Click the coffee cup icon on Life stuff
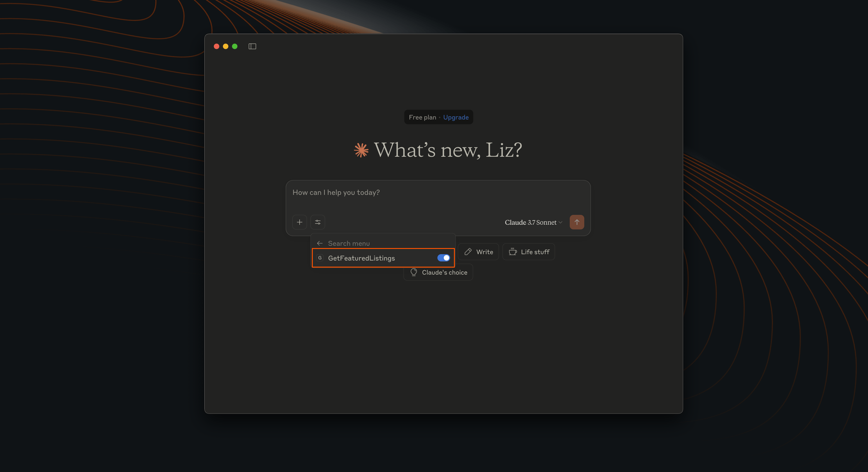The height and width of the screenshot is (472, 868). tap(512, 251)
